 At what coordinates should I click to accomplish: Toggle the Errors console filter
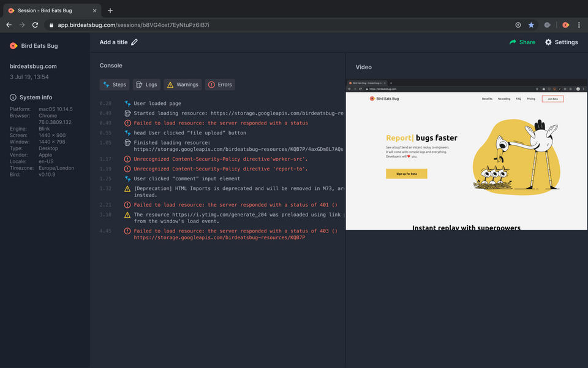[x=220, y=85]
